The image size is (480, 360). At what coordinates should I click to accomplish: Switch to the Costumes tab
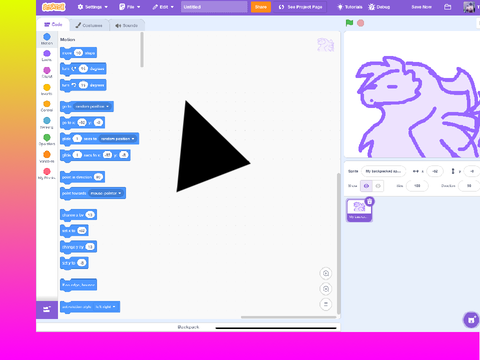point(89,25)
